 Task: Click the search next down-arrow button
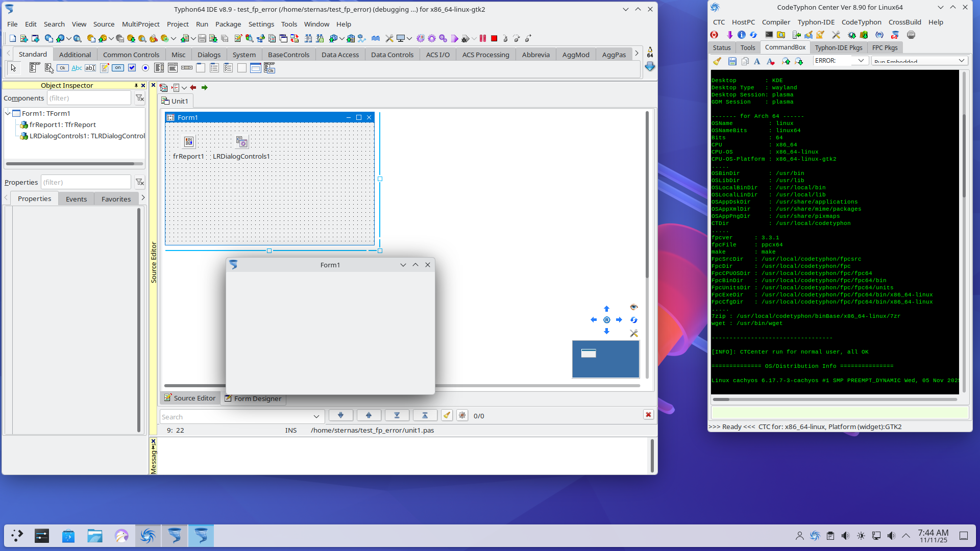(340, 415)
